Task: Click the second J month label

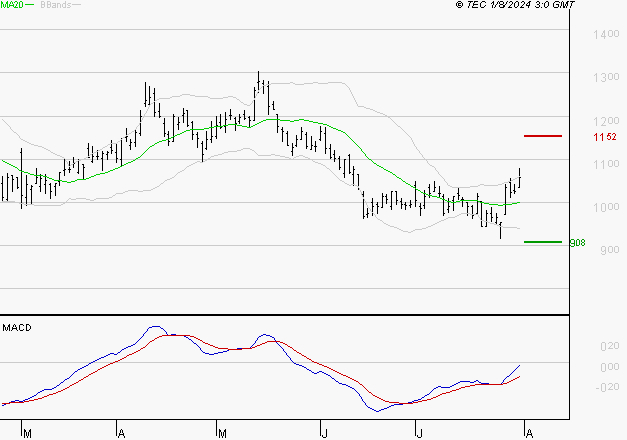Action: pyautogui.click(x=419, y=434)
